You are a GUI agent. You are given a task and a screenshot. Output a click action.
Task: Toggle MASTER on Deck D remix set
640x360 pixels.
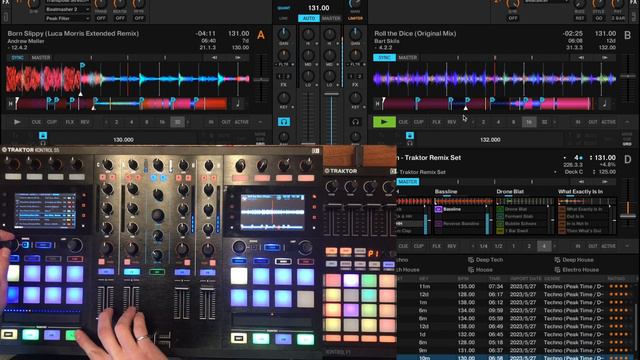pyautogui.click(x=408, y=182)
